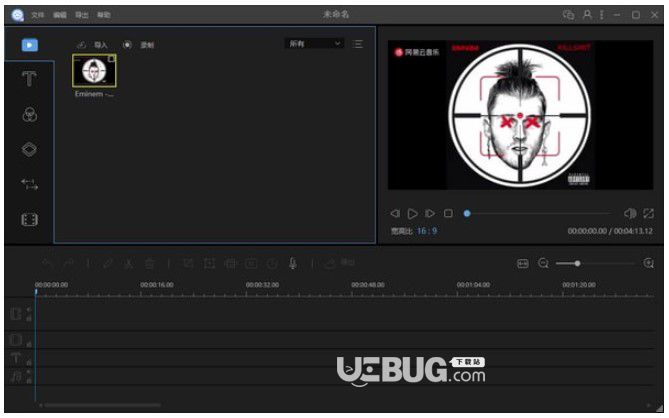669x418 pixels.
Task: Open the feedback chat icon
Action: (x=568, y=15)
